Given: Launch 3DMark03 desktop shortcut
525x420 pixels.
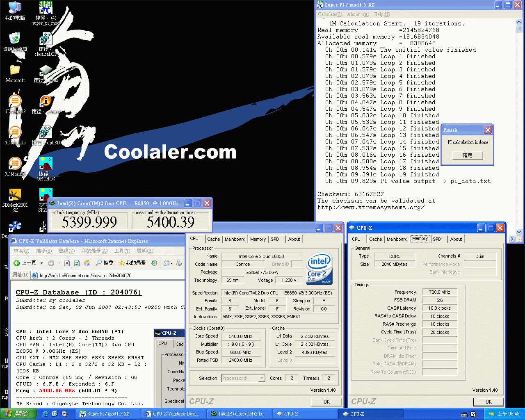Looking at the screenshot, I should [x=15, y=104].
